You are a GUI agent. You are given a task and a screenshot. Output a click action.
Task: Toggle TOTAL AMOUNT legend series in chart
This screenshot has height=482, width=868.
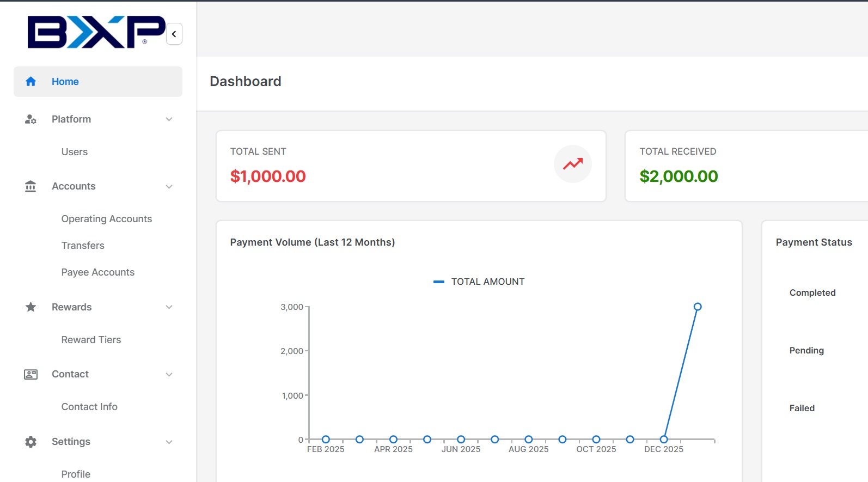(479, 282)
